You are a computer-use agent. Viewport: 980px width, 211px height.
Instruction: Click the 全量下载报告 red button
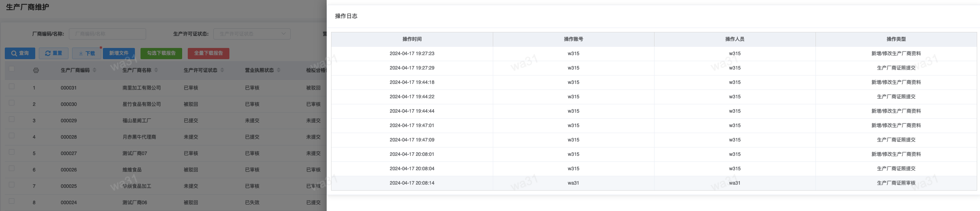click(x=209, y=53)
